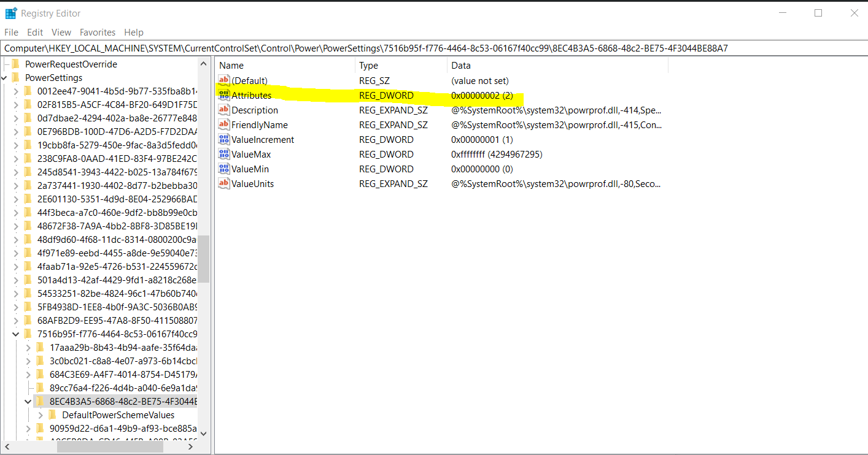
Task: Click the registry path address bar
Action: click(x=430, y=48)
